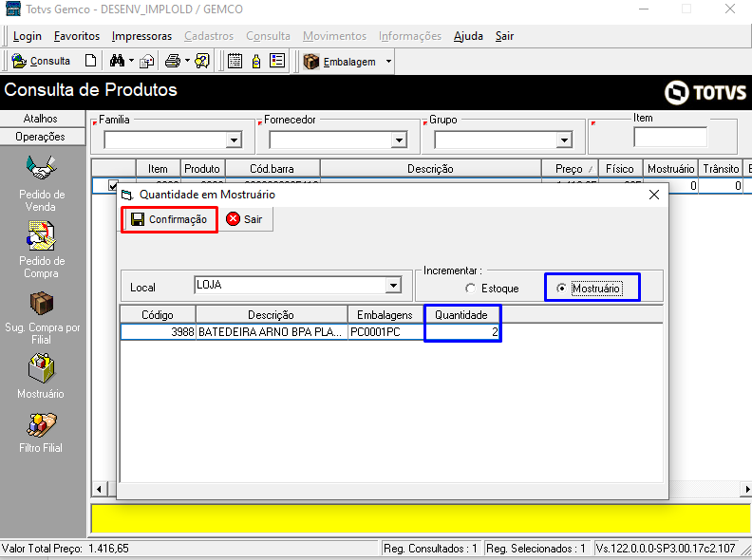
Task: Sort by the Preço column header
Action: pyautogui.click(x=570, y=169)
